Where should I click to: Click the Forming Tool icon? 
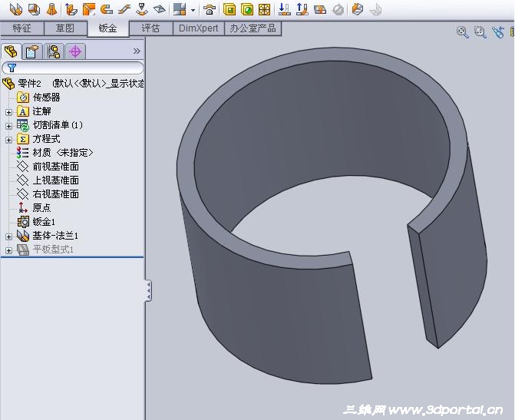(x=210, y=9)
